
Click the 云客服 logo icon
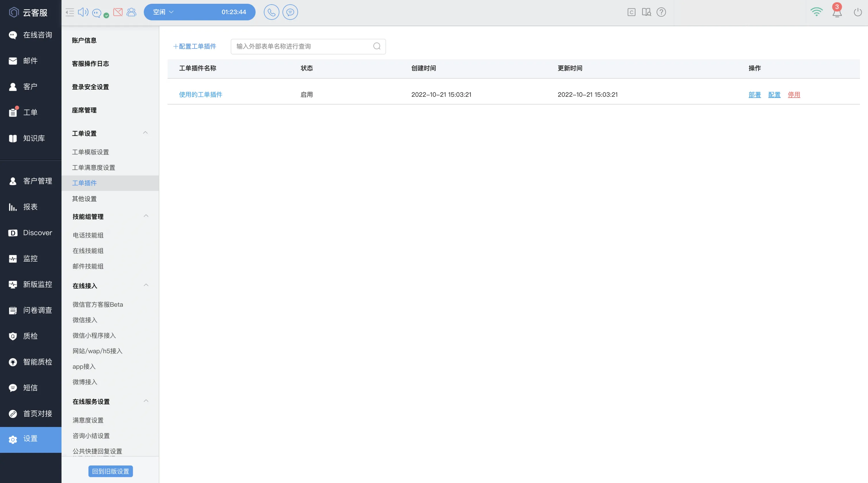(x=14, y=12)
